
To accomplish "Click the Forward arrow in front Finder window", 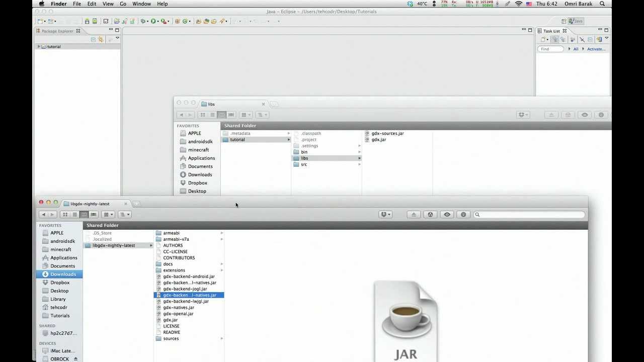I will 52,215.
